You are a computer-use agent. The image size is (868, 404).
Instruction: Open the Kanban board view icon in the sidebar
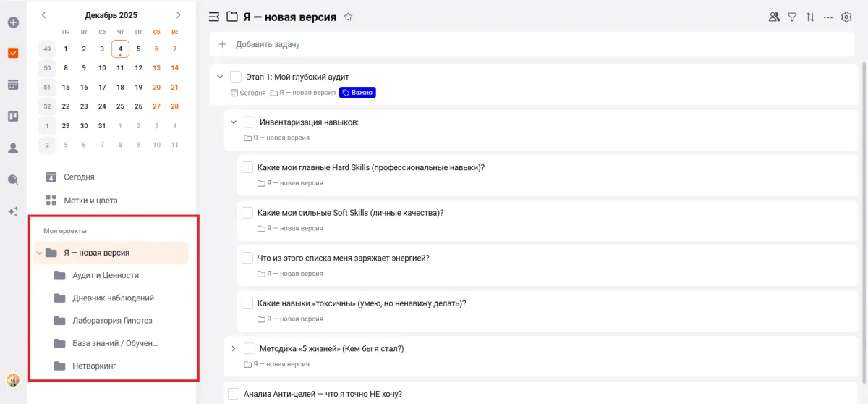[x=13, y=116]
